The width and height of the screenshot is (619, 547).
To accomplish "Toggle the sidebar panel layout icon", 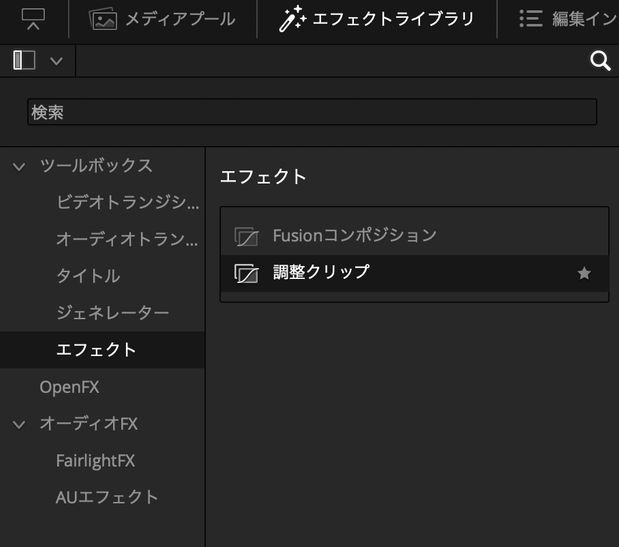I will click(24, 60).
